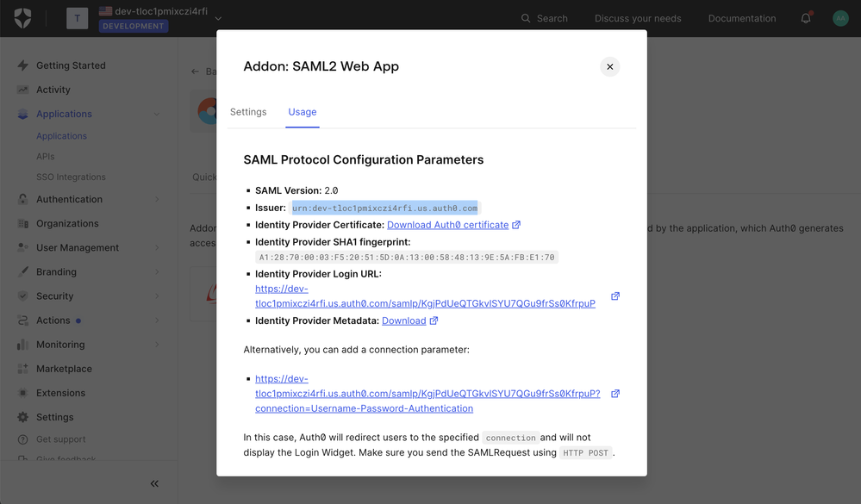Expand the User Management section chevron
The image size is (861, 504).
[x=157, y=247]
